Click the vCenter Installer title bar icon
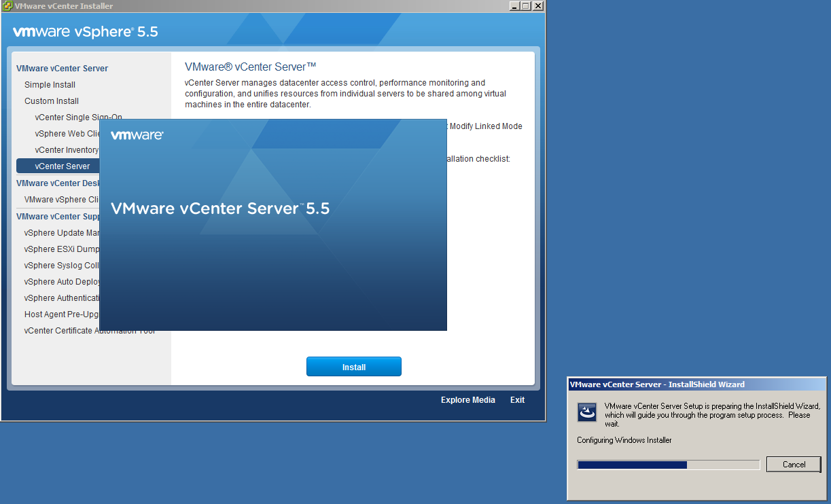The image size is (831, 504). click(7, 6)
